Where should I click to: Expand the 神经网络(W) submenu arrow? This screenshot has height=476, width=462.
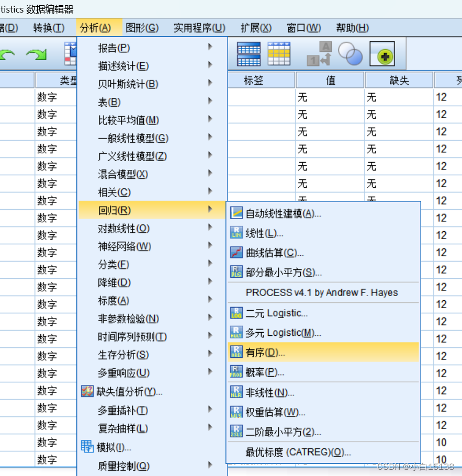click(210, 245)
